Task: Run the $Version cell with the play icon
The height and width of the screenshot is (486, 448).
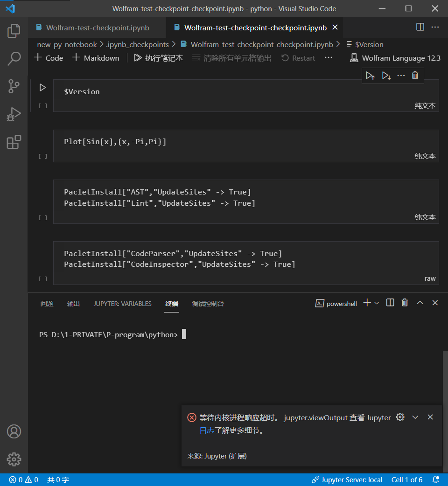Action: (42, 87)
